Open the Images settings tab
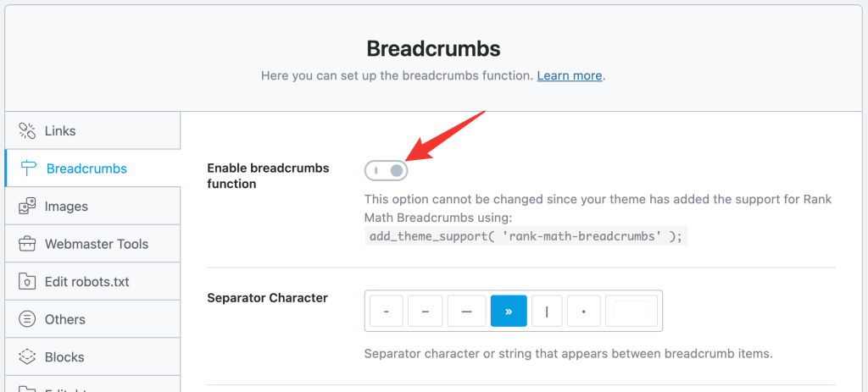This screenshot has height=392, width=868. (x=66, y=206)
